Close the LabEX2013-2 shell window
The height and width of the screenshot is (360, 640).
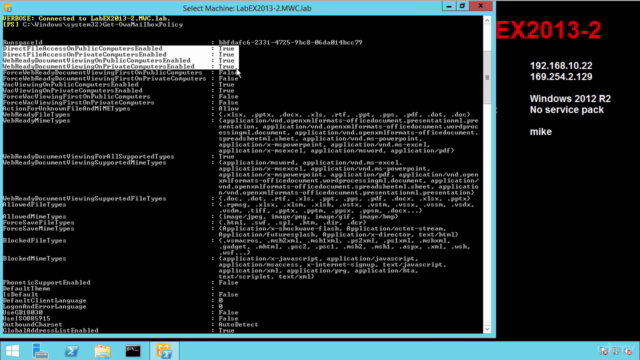click(480, 6)
